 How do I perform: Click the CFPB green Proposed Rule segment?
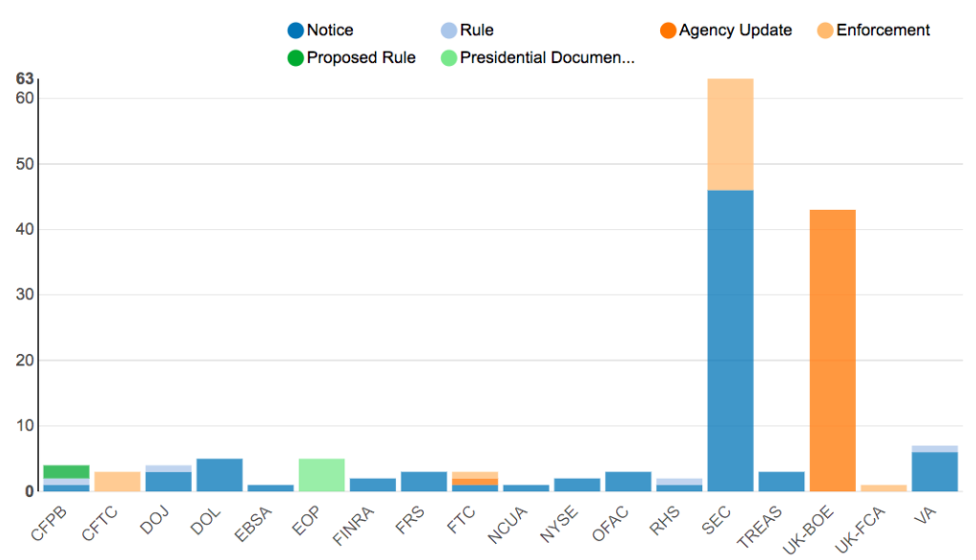[66, 471]
